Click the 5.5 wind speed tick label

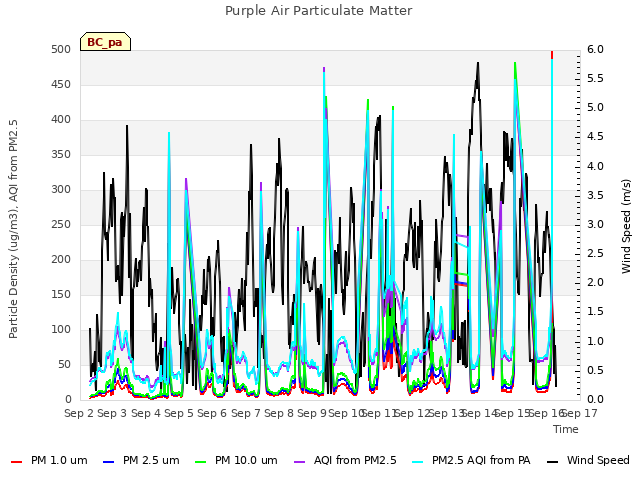coord(595,78)
